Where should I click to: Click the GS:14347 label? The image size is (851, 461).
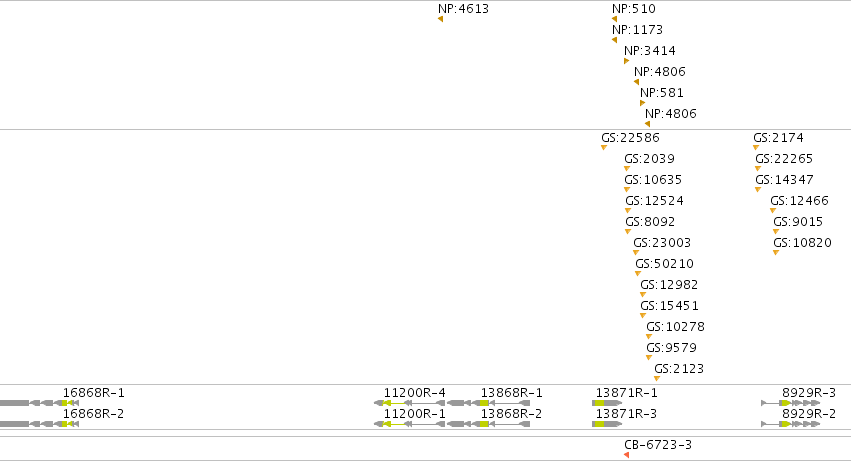pyautogui.click(x=784, y=180)
